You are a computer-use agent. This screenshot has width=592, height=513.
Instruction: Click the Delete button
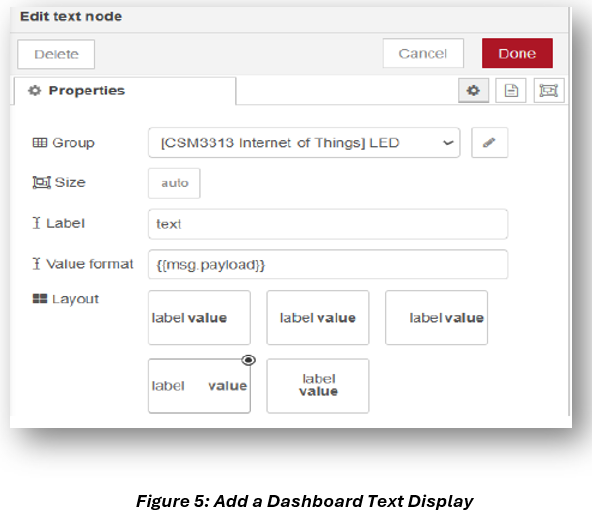click(56, 54)
